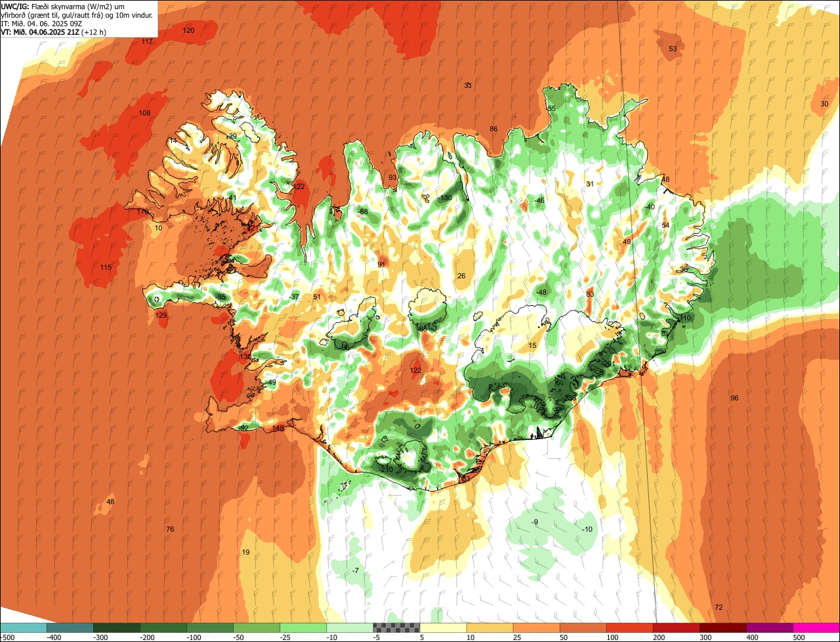Click the map value '83' north of Vatnajökull
This screenshot has width=840, height=642.
[590, 294]
